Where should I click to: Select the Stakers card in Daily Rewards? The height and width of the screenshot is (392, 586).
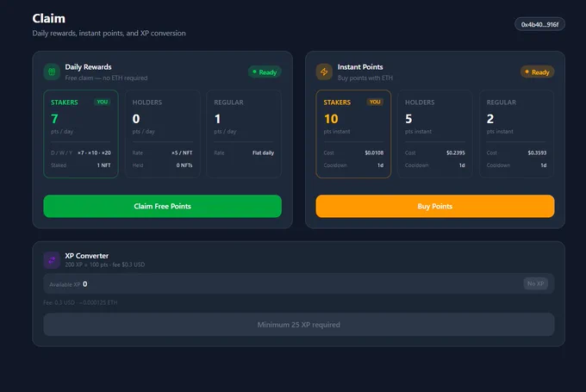[81, 134]
